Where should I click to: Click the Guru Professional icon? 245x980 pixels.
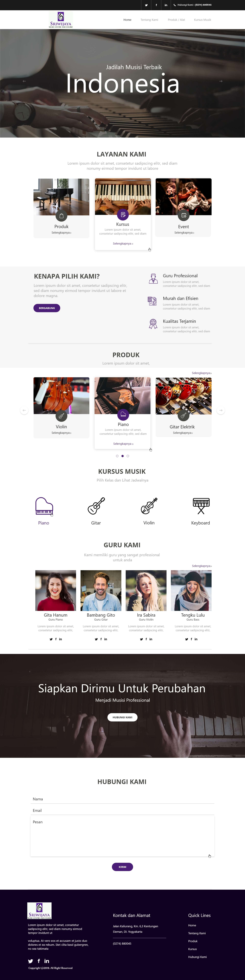(153, 278)
